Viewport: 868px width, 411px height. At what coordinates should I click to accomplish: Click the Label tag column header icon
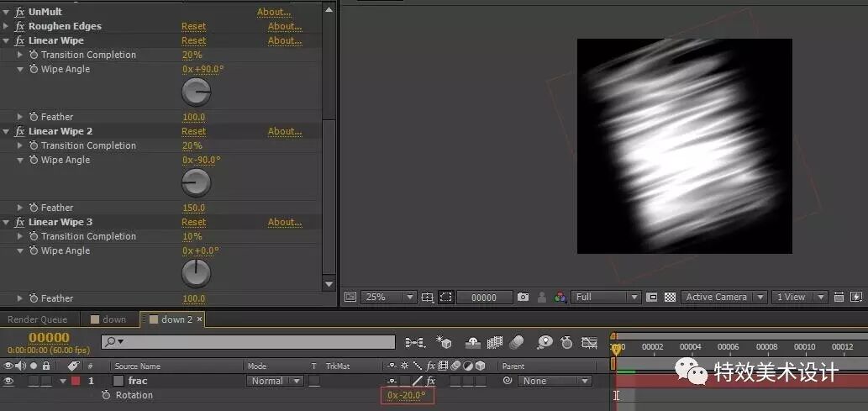coord(72,366)
